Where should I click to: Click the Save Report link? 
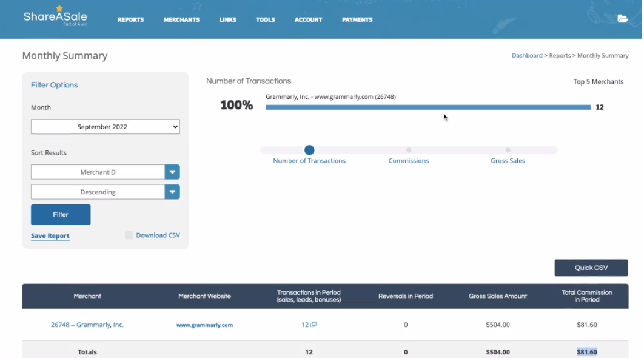[x=50, y=235]
